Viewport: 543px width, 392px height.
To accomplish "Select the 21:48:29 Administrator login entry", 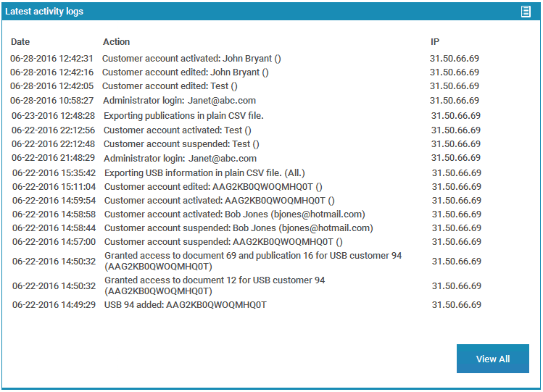I will pyautogui.click(x=180, y=159).
